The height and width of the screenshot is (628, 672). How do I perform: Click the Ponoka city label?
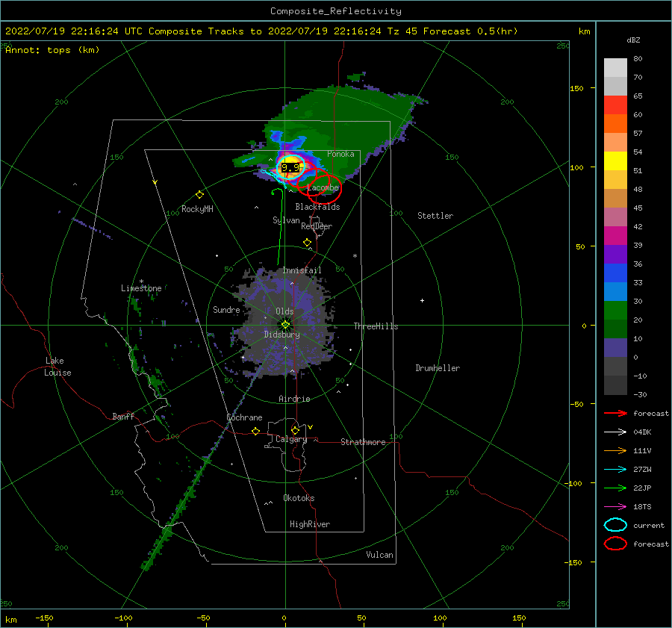tap(340, 154)
